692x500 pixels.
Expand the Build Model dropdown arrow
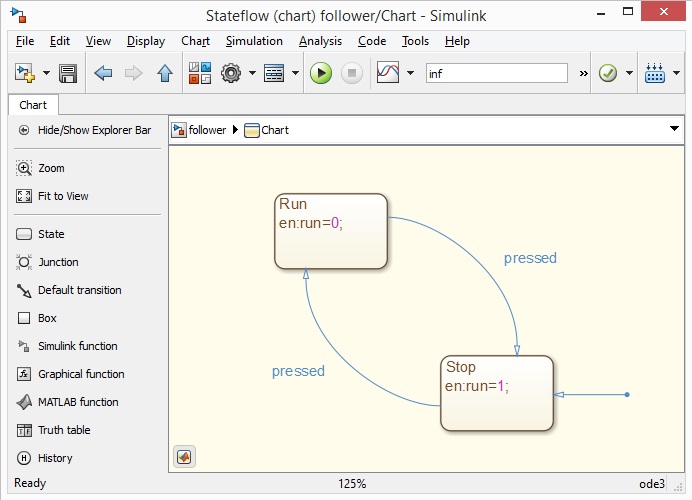coord(677,73)
